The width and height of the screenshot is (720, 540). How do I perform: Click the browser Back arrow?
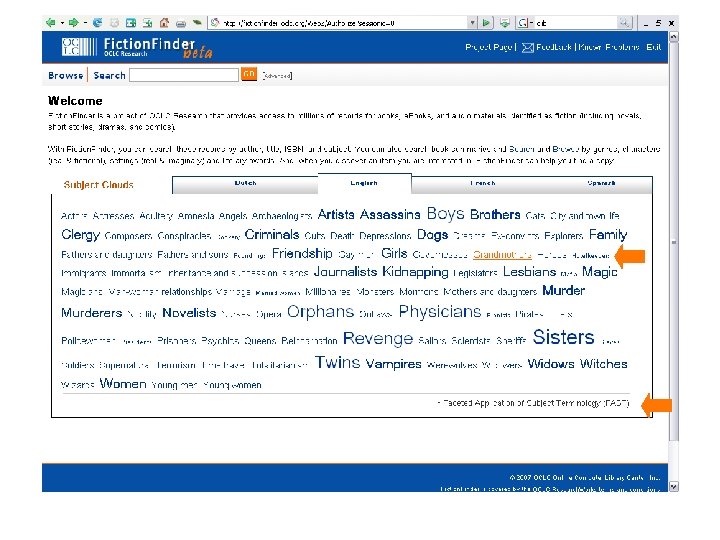(x=51, y=22)
